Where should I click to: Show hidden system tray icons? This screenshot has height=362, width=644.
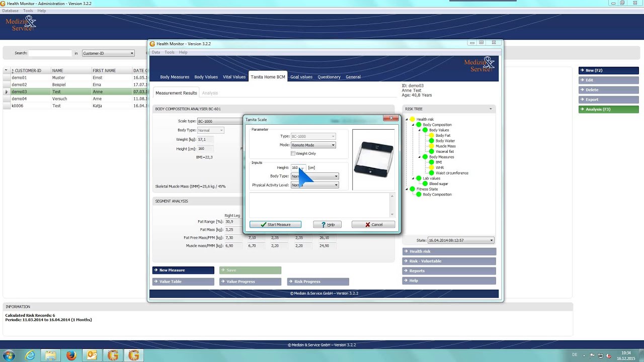point(585,355)
